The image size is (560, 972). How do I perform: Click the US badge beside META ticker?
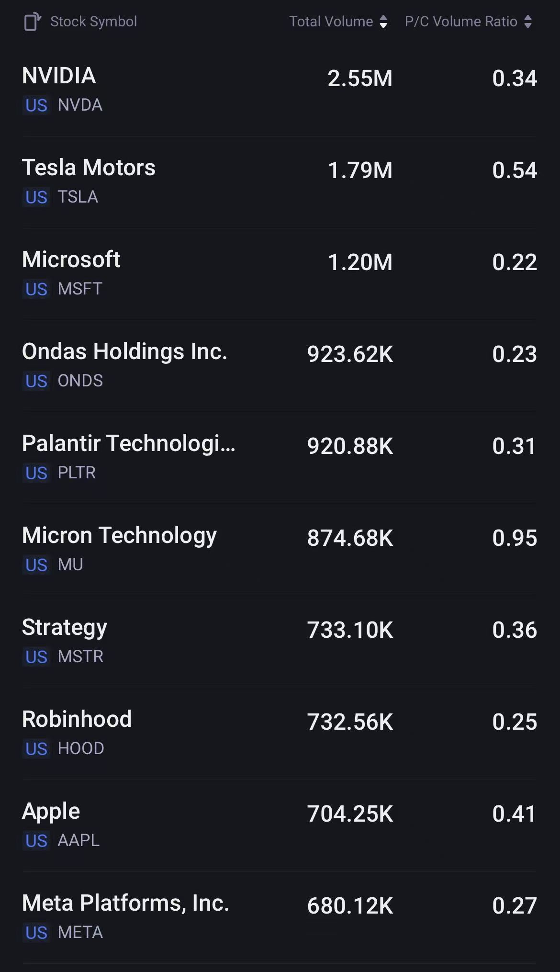coord(36,933)
